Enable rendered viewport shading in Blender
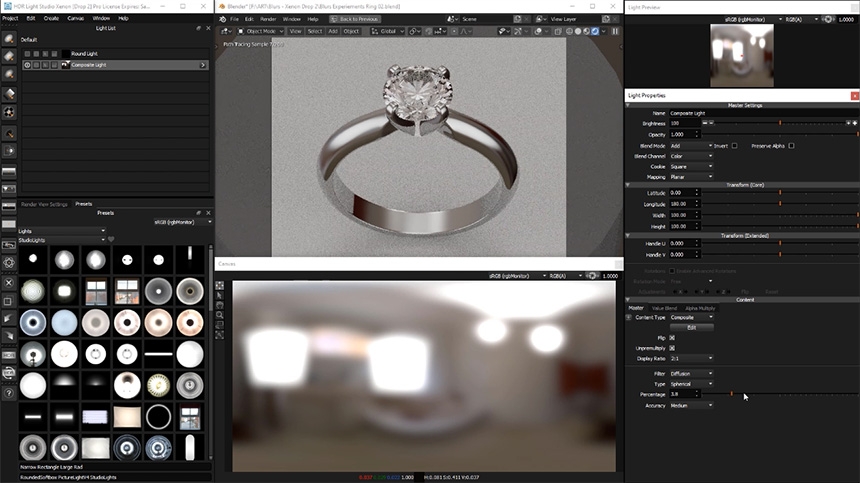Image resolution: width=860 pixels, height=483 pixels. pos(595,31)
